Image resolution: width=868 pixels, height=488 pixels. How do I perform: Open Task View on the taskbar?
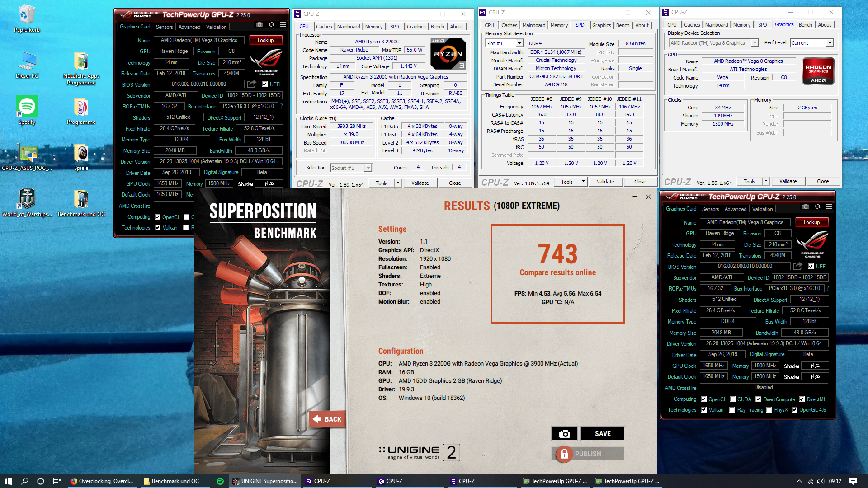pos(57,481)
